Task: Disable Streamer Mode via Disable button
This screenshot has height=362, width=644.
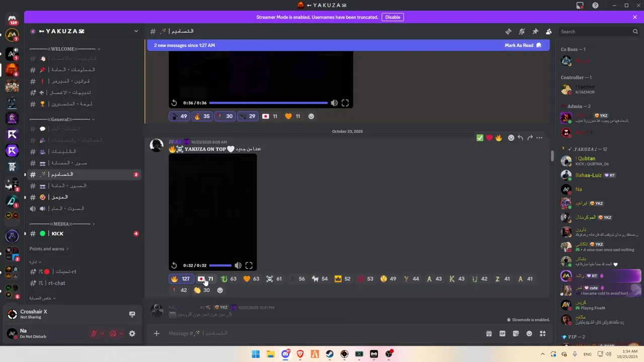Action: pyautogui.click(x=392, y=17)
